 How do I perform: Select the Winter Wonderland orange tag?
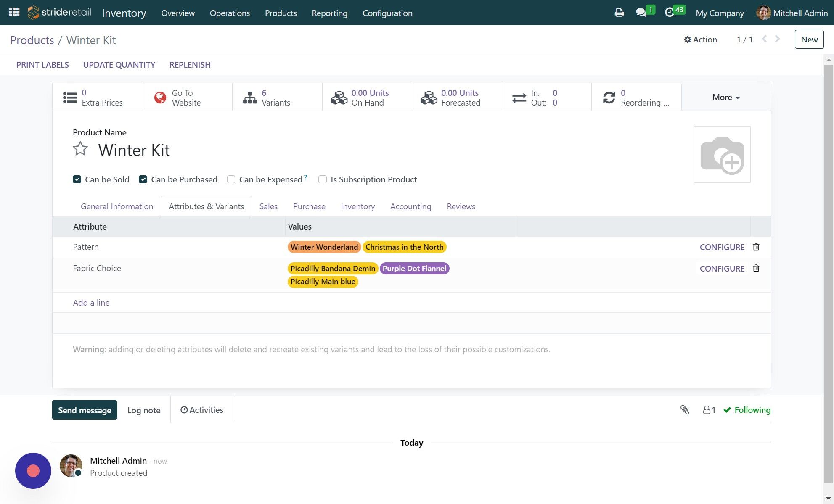(x=324, y=247)
